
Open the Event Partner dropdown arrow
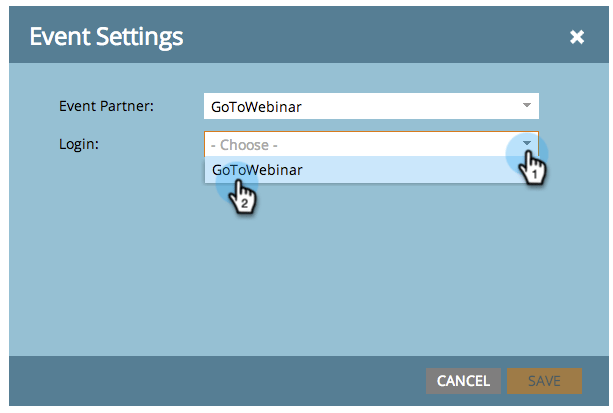pyautogui.click(x=527, y=105)
